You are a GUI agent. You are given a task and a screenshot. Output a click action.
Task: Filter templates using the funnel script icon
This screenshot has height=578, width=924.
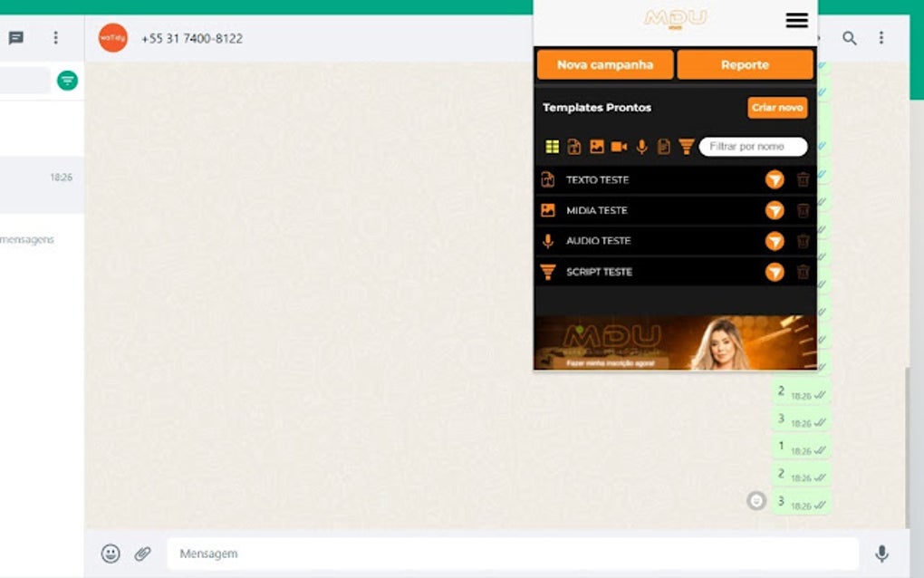tap(688, 146)
